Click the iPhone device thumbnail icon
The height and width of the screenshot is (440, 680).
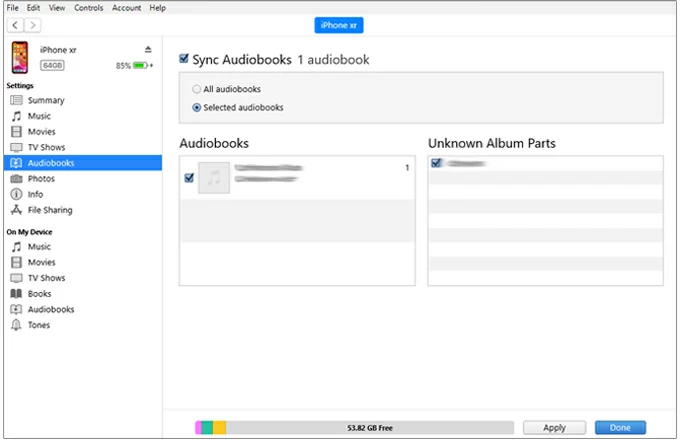[x=20, y=57]
